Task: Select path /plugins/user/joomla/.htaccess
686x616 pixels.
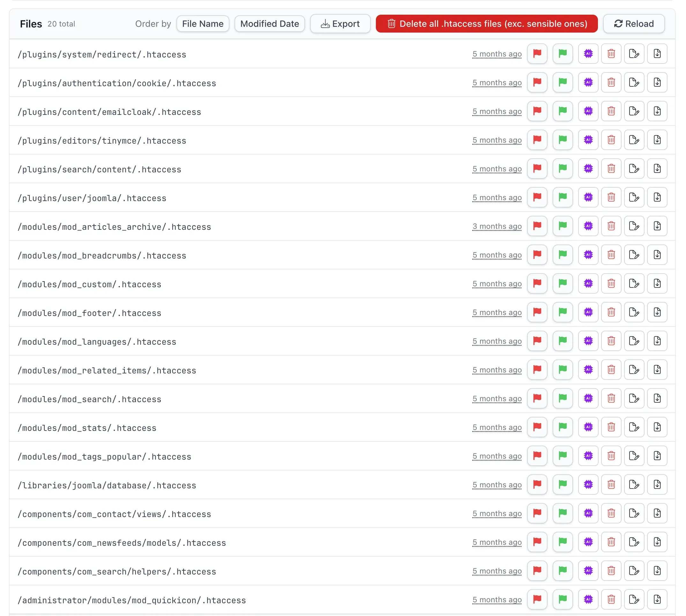Action: [92, 198]
